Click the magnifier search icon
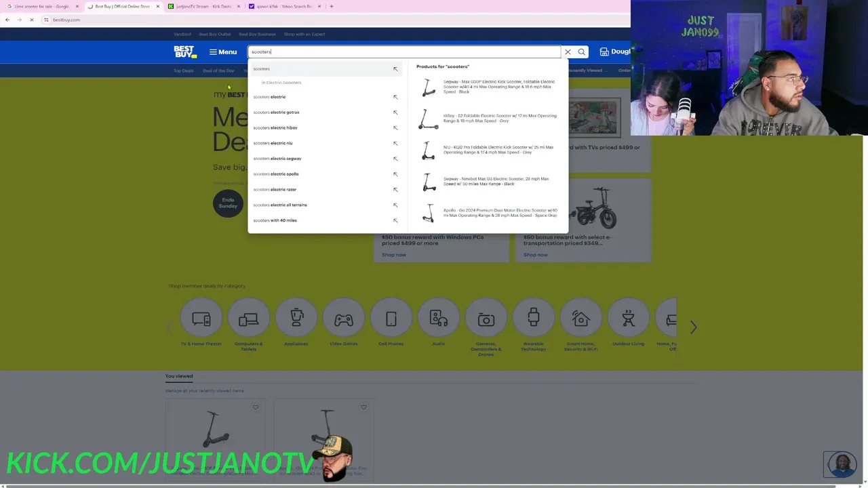Image resolution: width=868 pixels, height=488 pixels. click(x=582, y=52)
